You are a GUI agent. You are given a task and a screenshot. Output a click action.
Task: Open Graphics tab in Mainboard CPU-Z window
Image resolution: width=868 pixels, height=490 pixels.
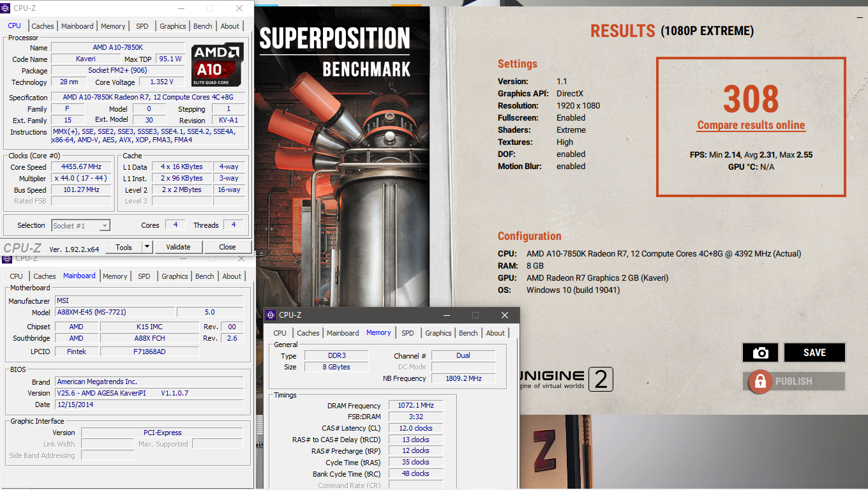point(175,276)
